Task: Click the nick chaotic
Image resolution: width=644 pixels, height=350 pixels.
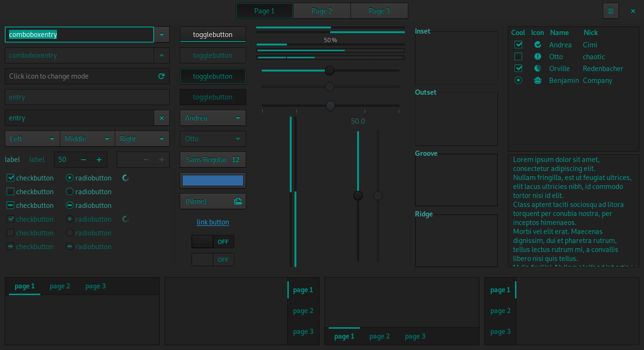Action: coord(594,57)
